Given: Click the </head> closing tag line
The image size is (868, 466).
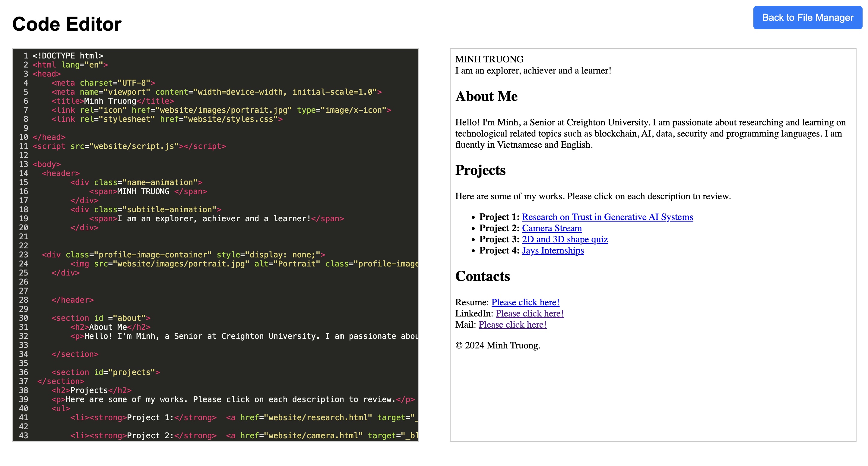Looking at the screenshot, I should pyautogui.click(x=49, y=137).
